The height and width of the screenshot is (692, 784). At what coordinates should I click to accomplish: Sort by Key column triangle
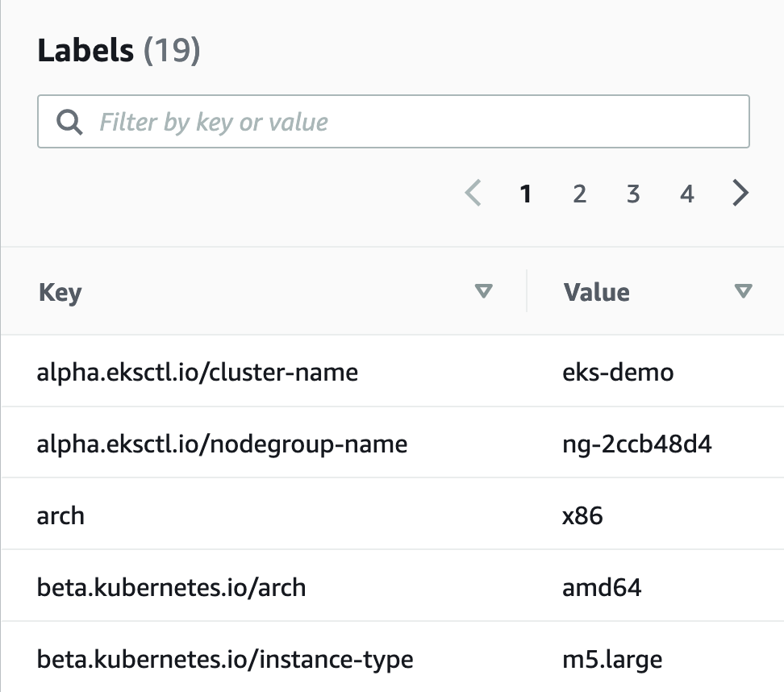(x=483, y=291)
